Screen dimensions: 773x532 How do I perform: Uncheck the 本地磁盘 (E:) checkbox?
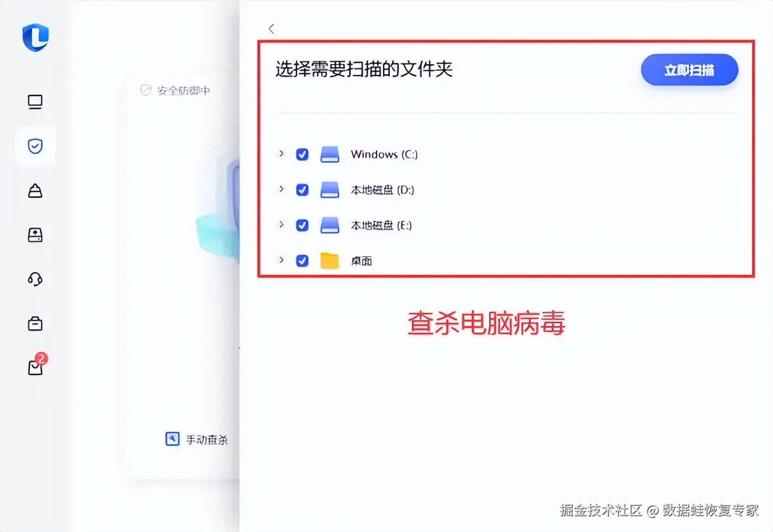(302, 225)
